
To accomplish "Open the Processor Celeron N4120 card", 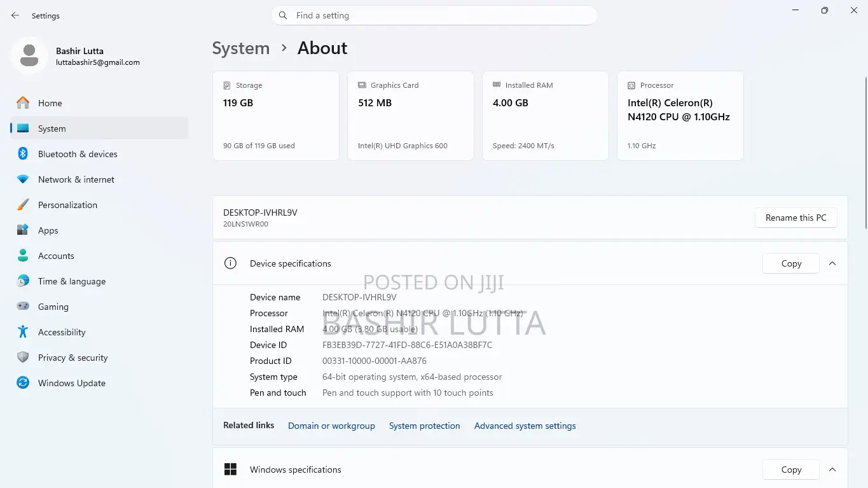I will (680, 116).
